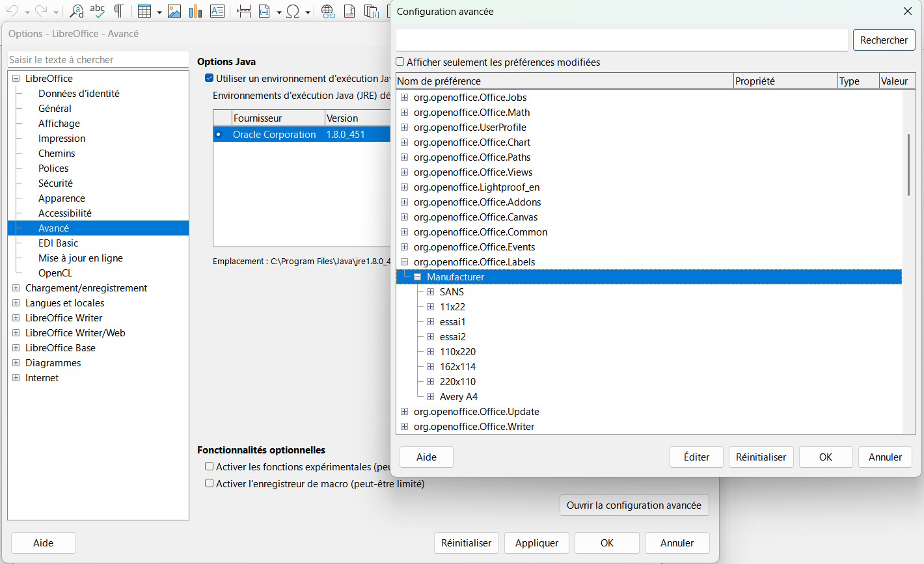Collapse the Manufacturer node
Image resolution: width=924 pixels, height=564 pixels.
pyautogui.click(x=417, y=276)
